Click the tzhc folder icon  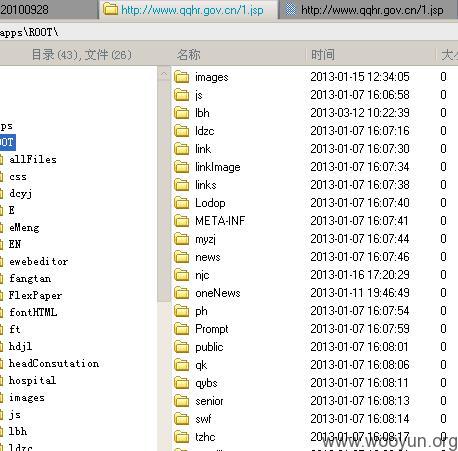click(182, 437)
